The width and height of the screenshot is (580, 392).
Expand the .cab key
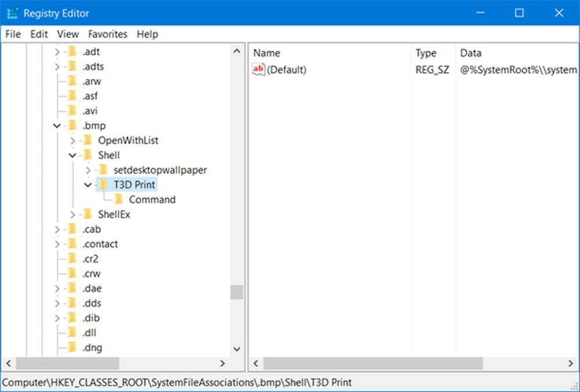(57, 229)
